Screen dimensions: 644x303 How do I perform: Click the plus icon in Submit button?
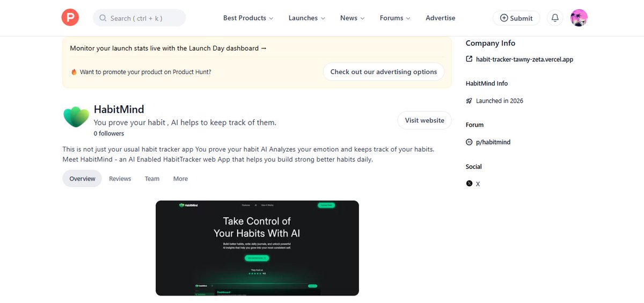pos(504,18)
